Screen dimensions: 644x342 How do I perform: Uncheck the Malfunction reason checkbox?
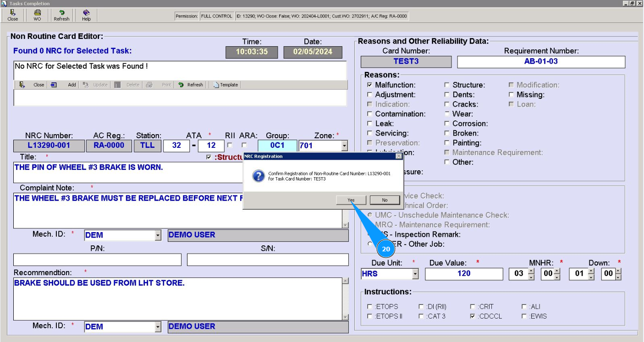point(369,85)
